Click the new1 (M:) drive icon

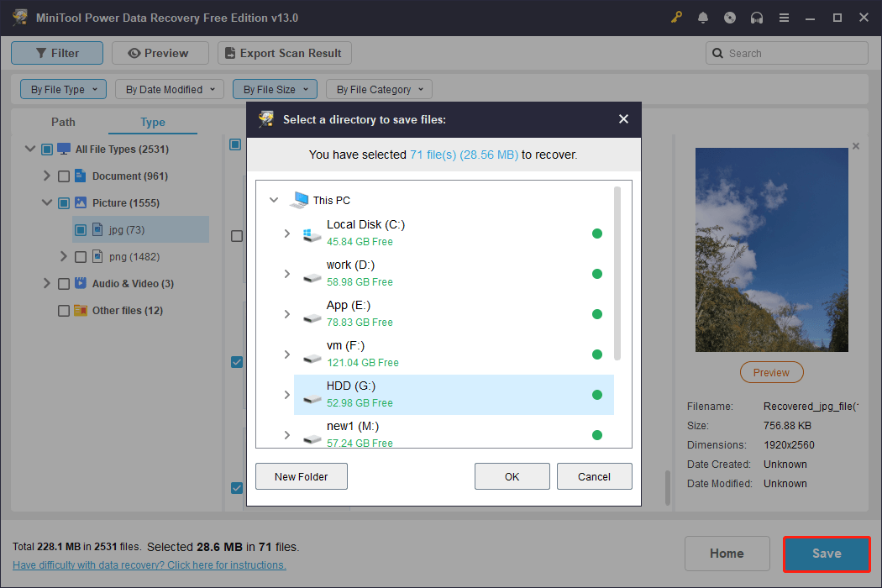click(x=312, y=438)
